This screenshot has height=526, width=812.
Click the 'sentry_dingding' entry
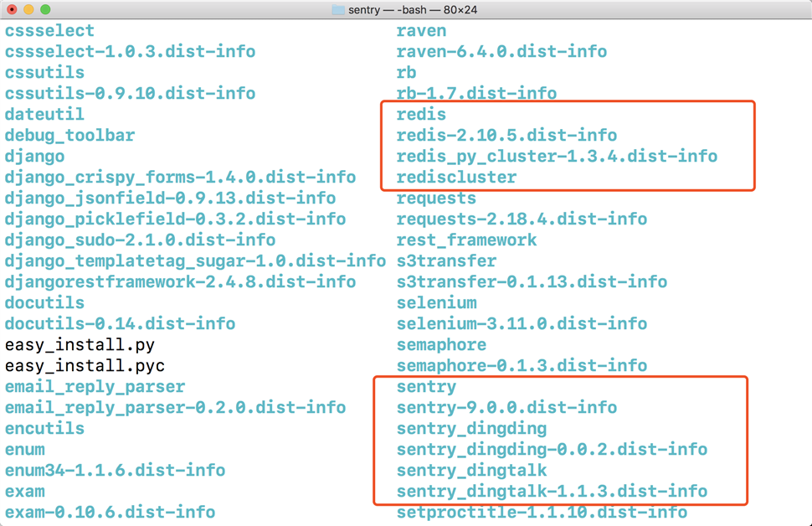[x=472, y=429]
